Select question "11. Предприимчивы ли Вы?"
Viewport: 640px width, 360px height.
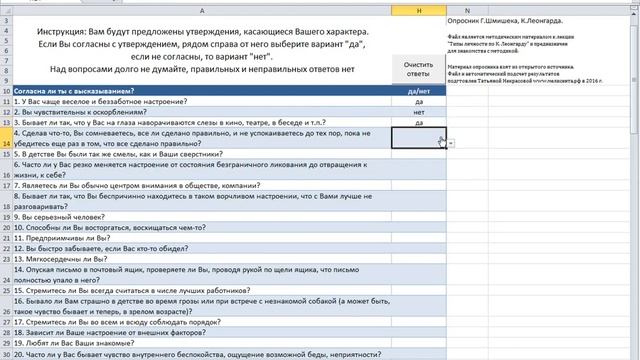202,238
